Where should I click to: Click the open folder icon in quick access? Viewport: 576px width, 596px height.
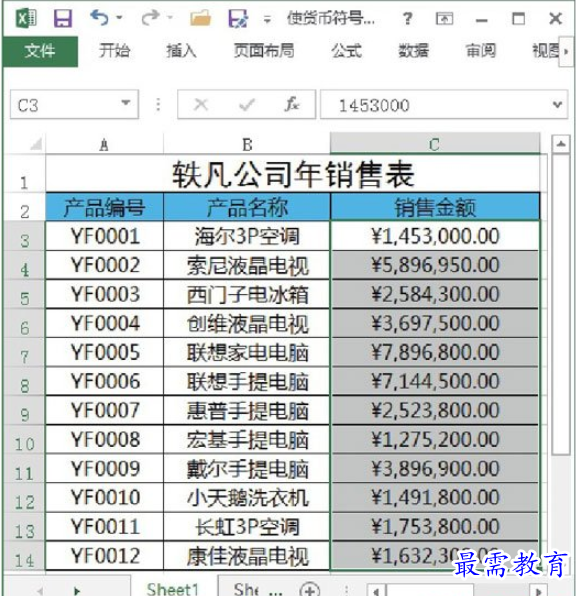coord(200,18)
